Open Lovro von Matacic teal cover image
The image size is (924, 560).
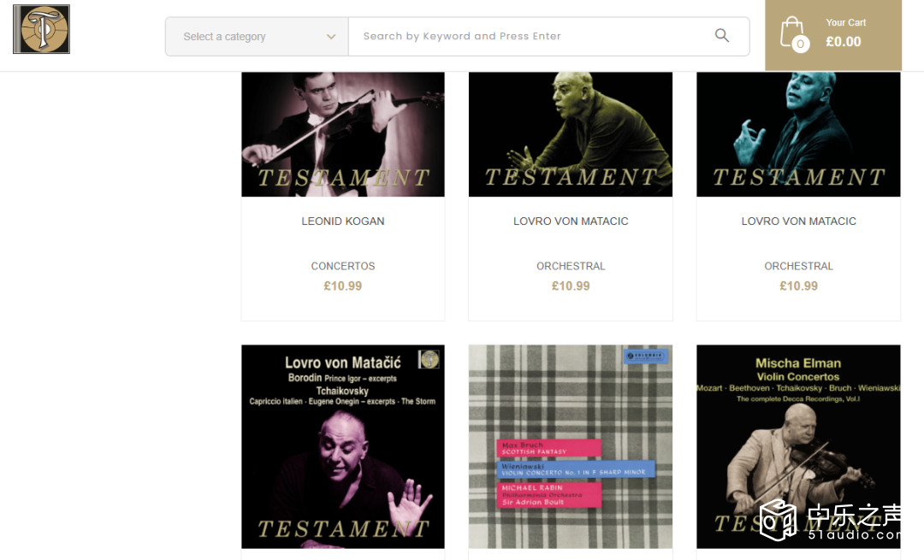pyautogui.click(x=798, y=134)
